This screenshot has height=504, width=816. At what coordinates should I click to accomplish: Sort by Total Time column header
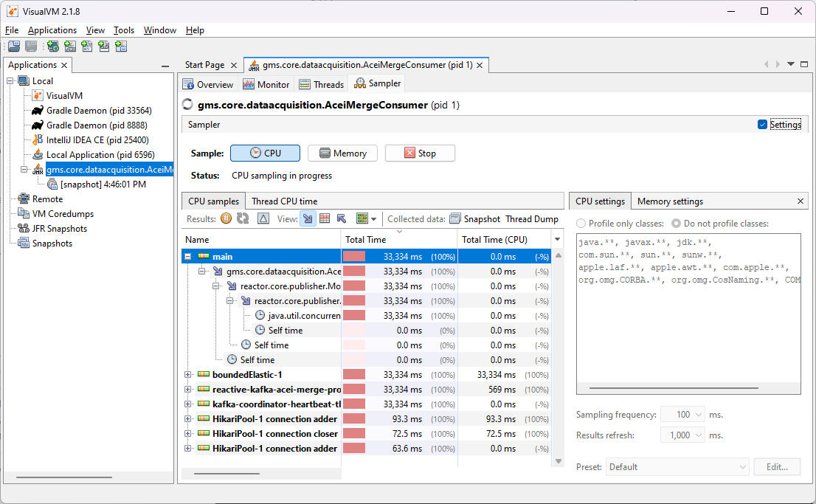pos(399,240)
